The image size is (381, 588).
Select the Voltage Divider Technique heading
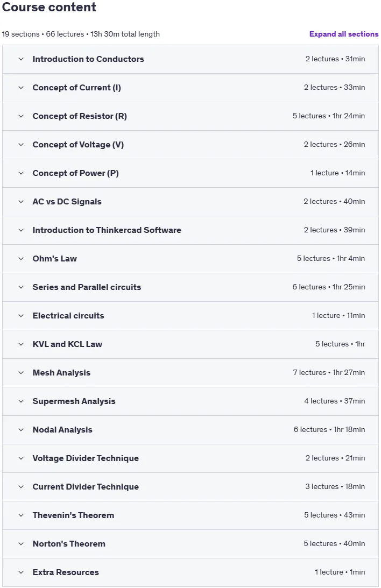86,458
